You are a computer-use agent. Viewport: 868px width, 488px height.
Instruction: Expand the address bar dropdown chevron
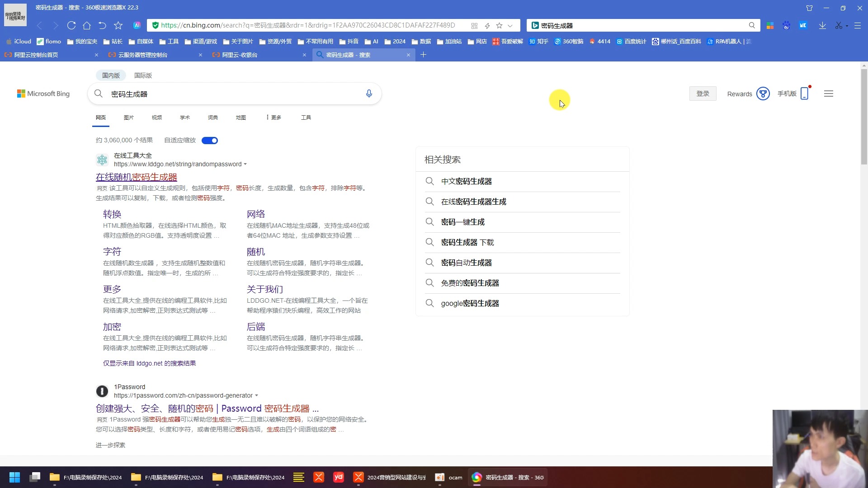510,26
